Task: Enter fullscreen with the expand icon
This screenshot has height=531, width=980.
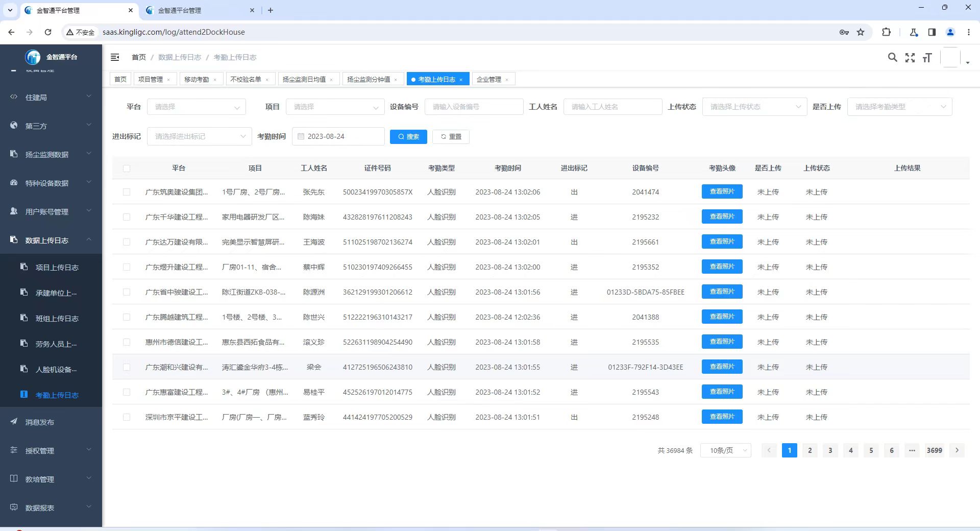Action: (910, 58)
